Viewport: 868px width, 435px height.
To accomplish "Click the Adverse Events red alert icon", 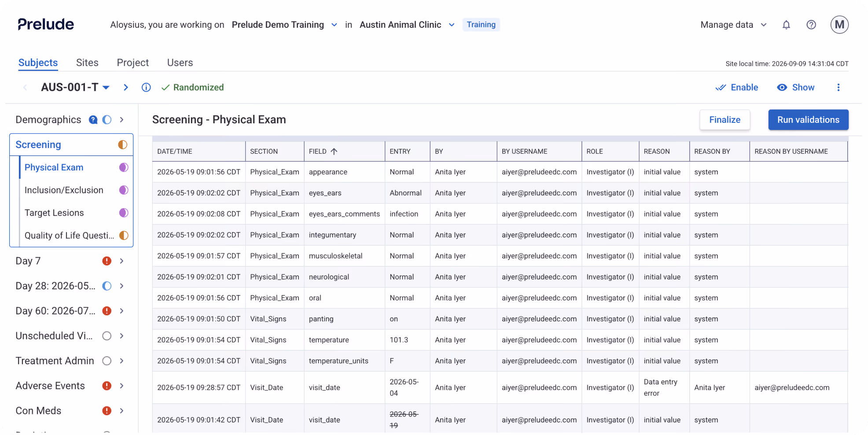I will click(x=107, y=386).
